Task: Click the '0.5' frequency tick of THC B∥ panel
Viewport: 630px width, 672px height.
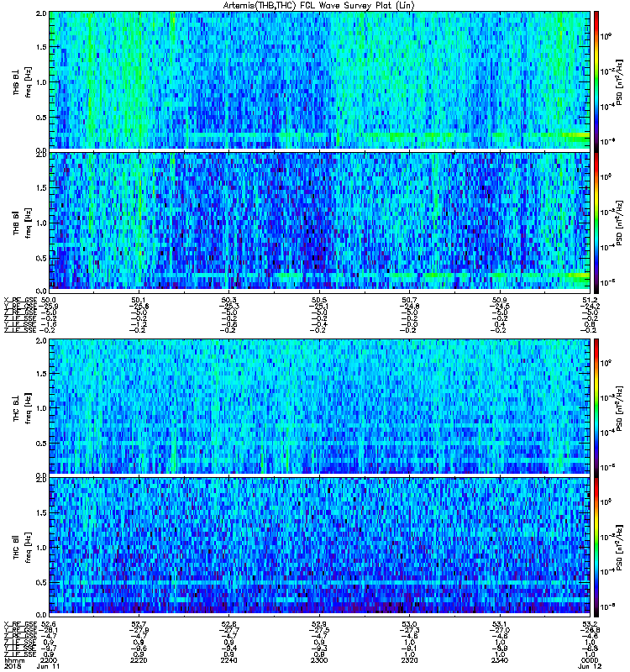Action: click(41, 582)
